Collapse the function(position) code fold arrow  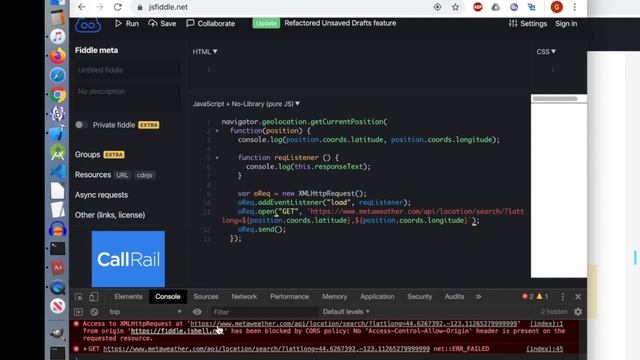(217, 131)
